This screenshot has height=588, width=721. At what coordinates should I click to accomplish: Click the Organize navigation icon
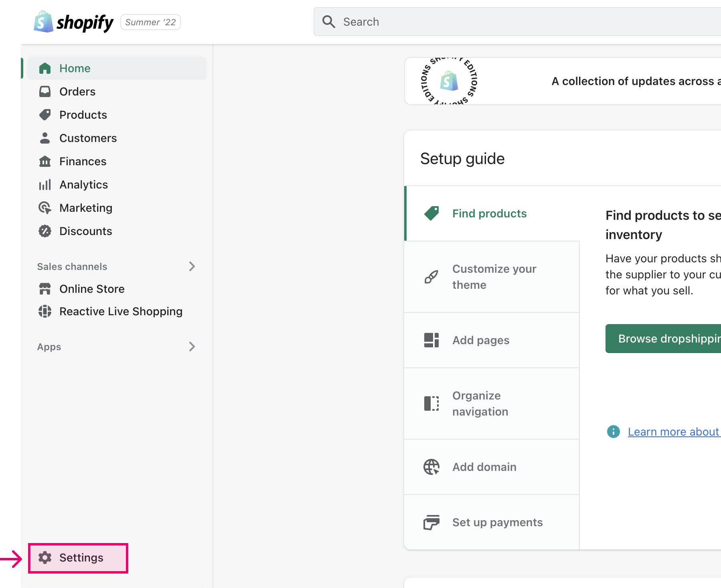pos(431,403)
